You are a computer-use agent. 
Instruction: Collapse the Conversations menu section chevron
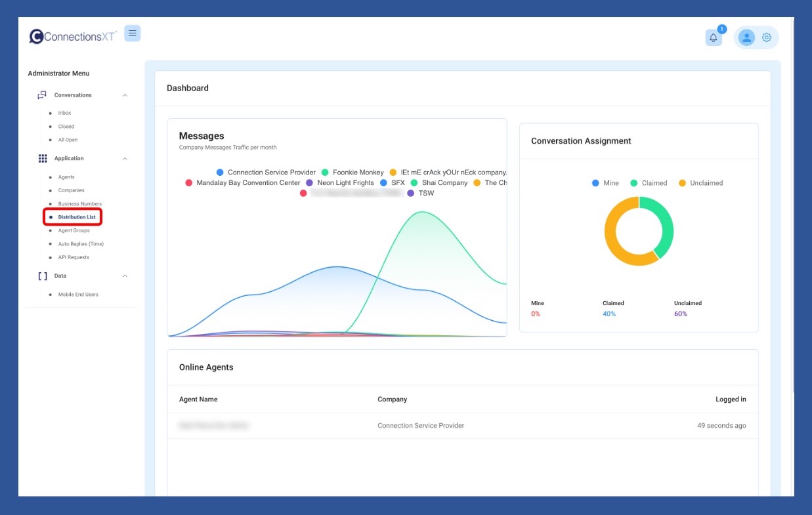click(x=125, y=96)
